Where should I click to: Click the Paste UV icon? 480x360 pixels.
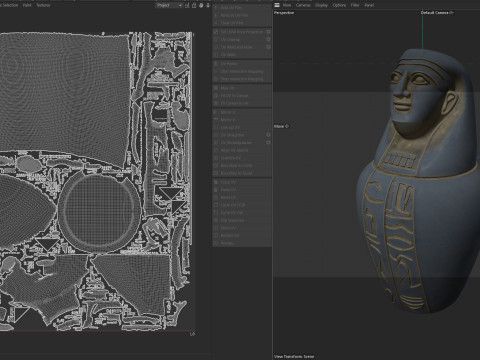(x=216, y=190)
